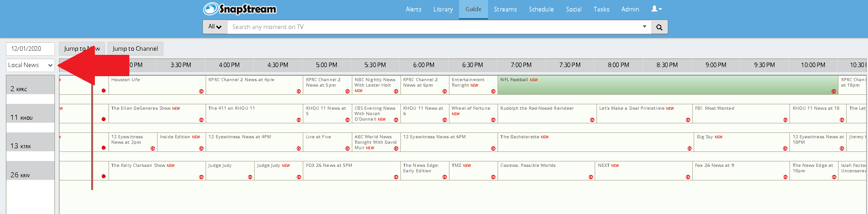868x214 pixels.
Task: Open the Alerts menu
Action: [x=414, y=9]
